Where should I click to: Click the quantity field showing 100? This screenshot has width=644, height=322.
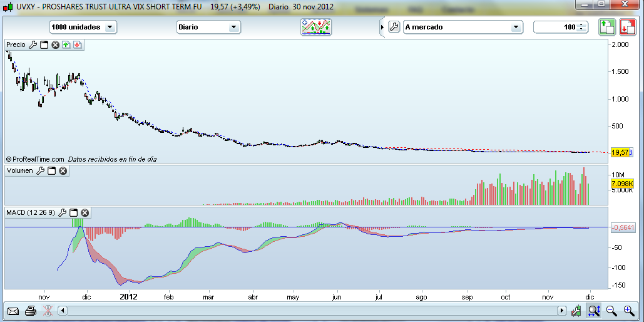[x=556, y=27]
